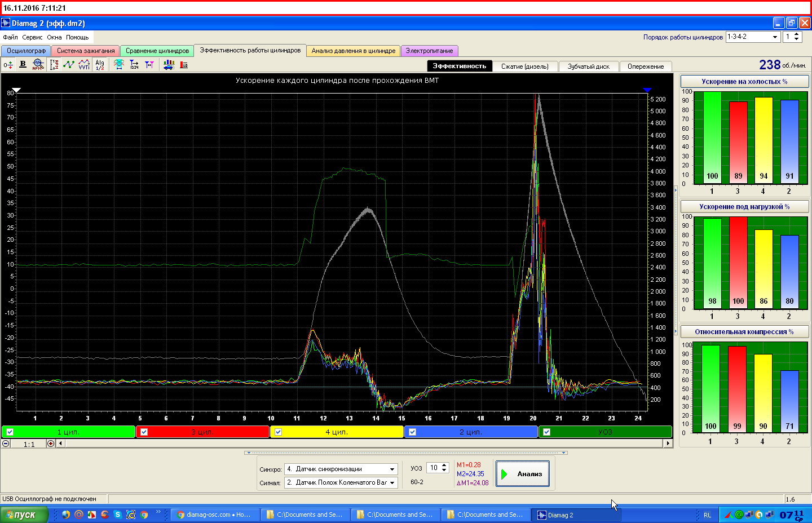Click the УОЗ value input field
812x523 pixels.
433,468
